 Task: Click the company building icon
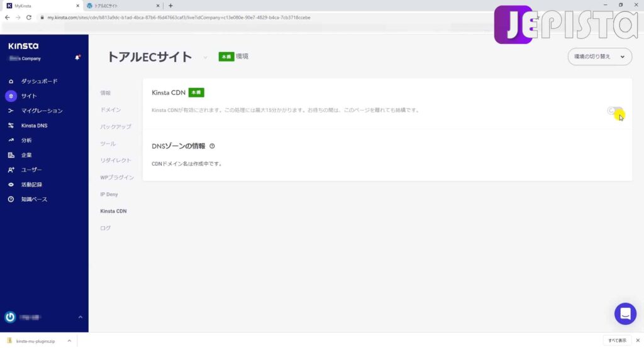[x=11, y=155]
